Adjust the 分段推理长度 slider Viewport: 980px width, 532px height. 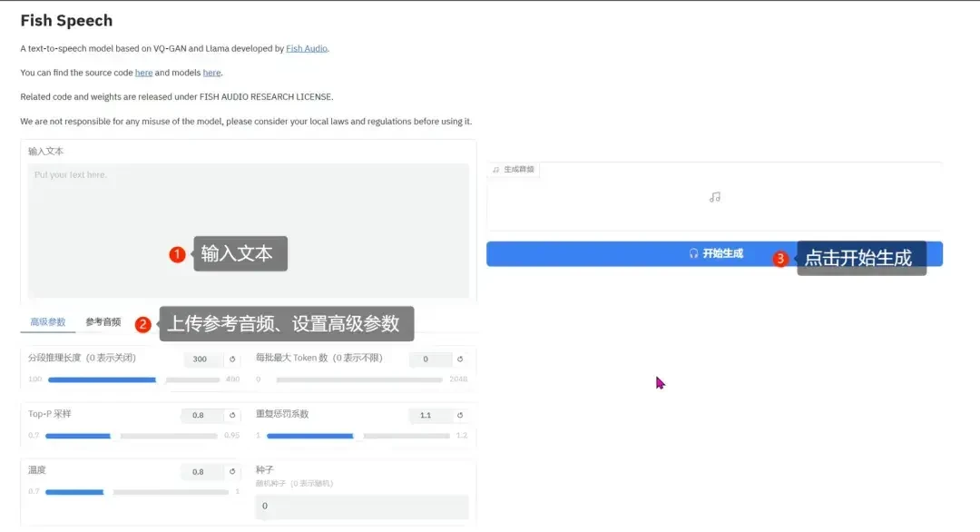pyautogui.click(x=133, y=379)
